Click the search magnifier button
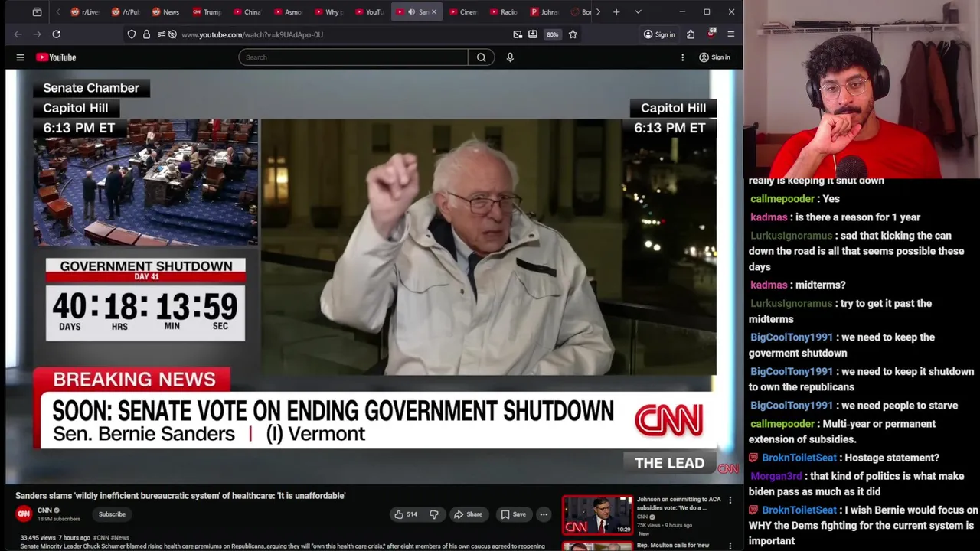The image size is (980, 551). [481, 57]
